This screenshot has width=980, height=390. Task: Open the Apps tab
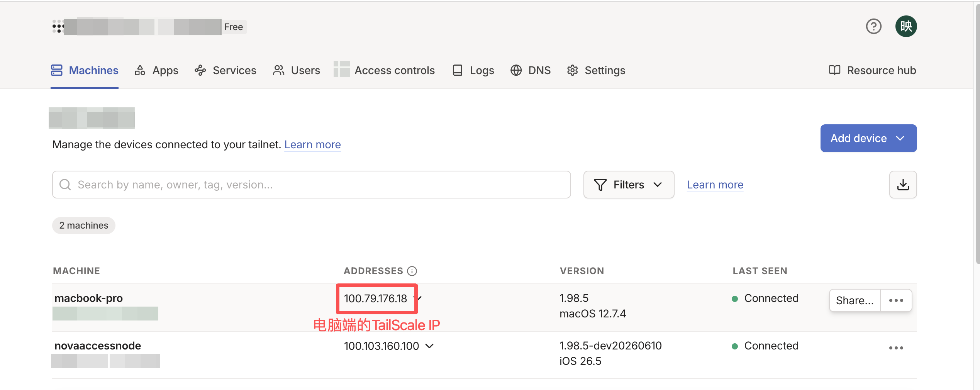pyautogui.click(x=156, y=70)
